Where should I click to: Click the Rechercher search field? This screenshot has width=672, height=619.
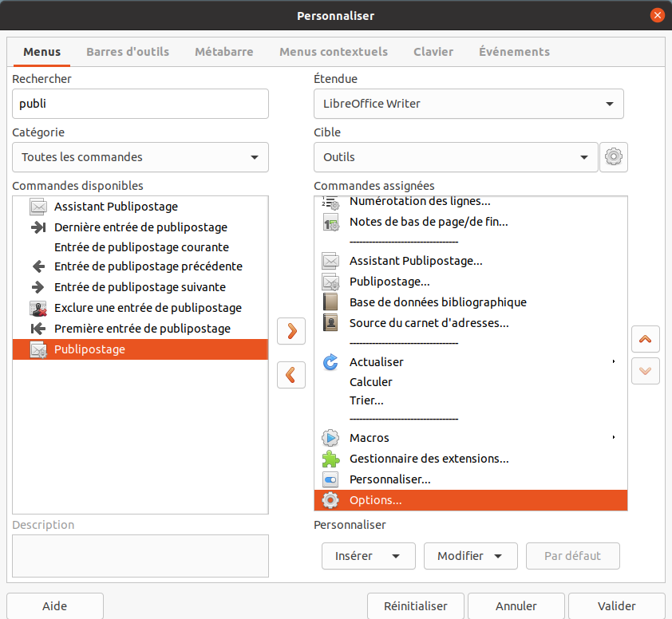[x=140, y=104]
